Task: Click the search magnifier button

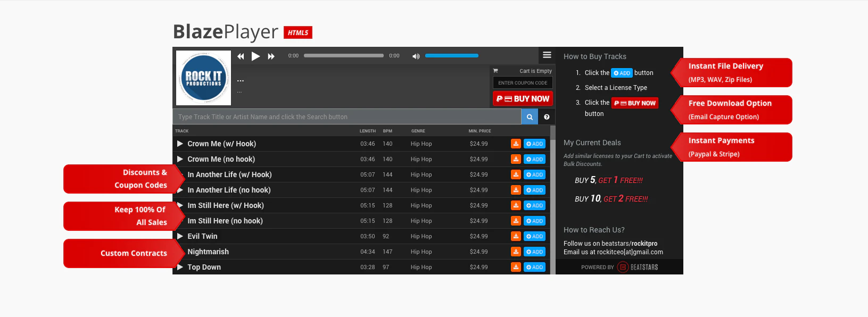Action: (530, 117)
